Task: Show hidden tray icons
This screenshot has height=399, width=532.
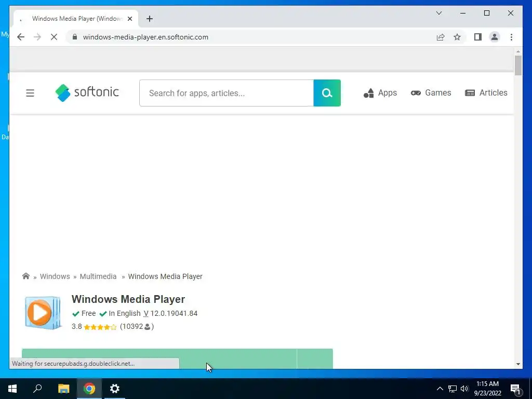Action: [440, 389]
